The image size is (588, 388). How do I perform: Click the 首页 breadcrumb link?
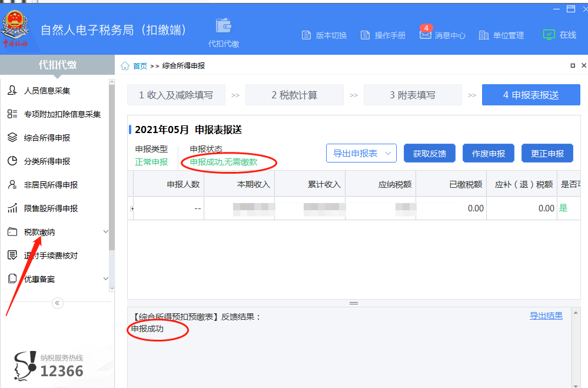click(x=140, y=66)
